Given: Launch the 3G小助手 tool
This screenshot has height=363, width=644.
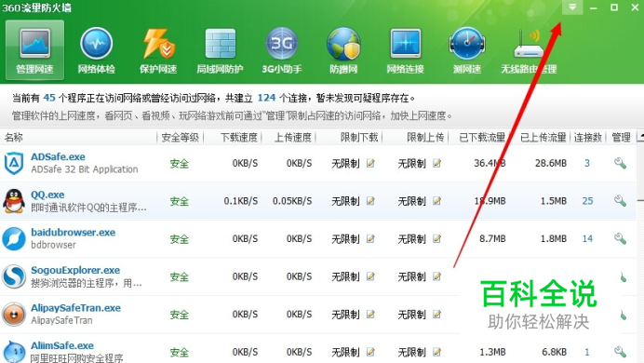Looking at the screenshot, I should coord(282,49).
